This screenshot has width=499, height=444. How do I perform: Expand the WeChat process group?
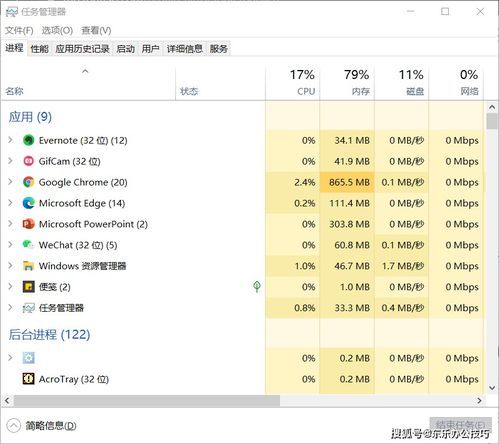pos(10,245)
